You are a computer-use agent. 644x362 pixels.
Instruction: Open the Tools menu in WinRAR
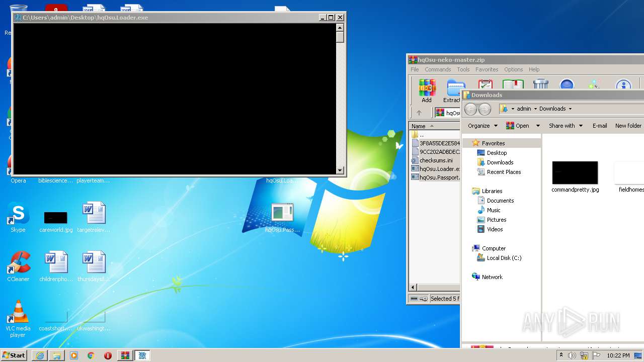(x=463, y=69)
